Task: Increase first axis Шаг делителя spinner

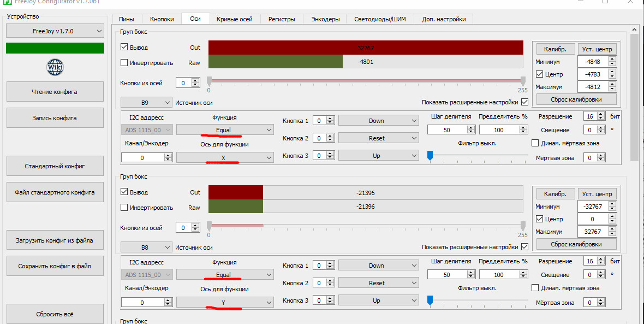Action: [x=471, y=127]
